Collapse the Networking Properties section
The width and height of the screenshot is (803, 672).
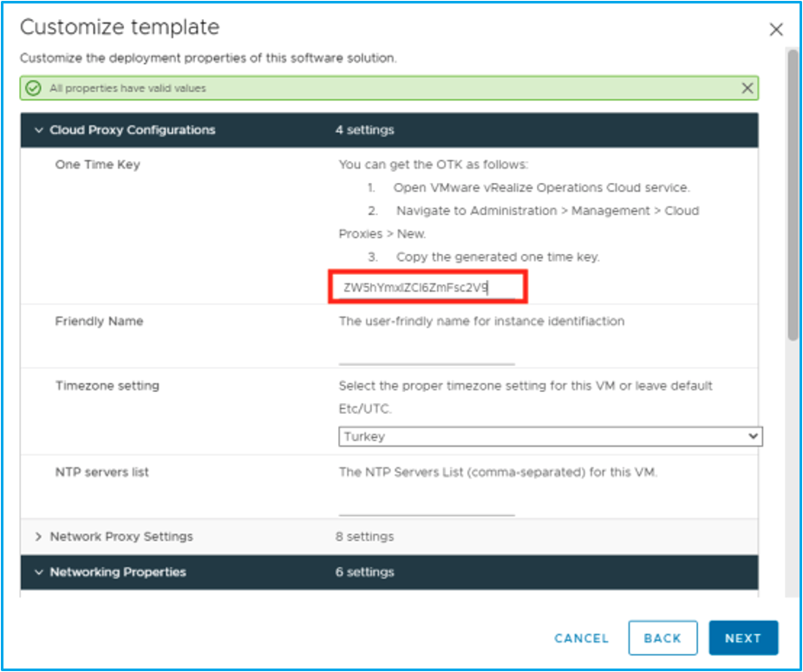click(x=38, y=572)
